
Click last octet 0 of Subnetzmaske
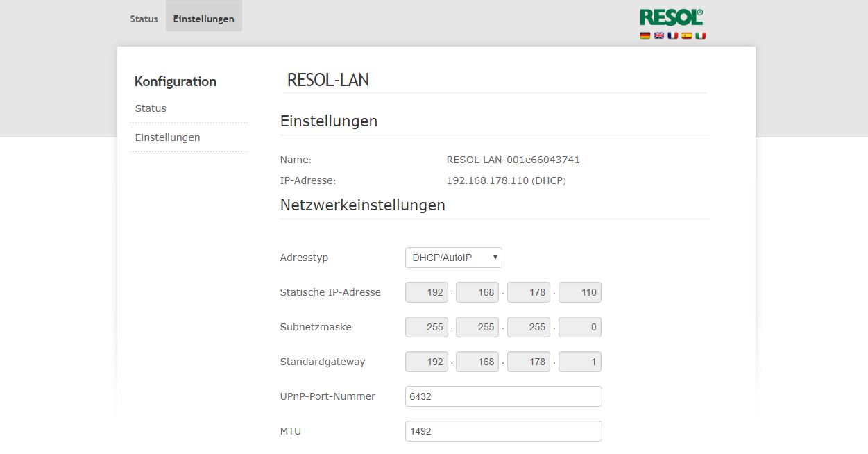pyautogui.click(x=580, y=327)
